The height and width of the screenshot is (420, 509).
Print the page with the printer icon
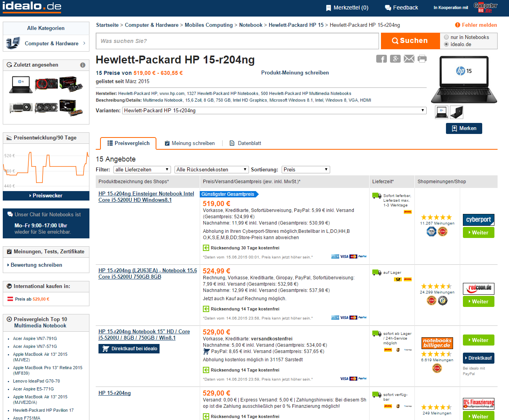[x=422, y=59]
